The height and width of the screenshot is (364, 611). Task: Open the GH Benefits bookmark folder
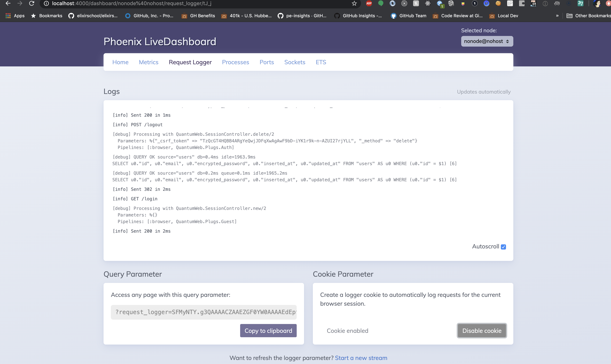(198, 16)
